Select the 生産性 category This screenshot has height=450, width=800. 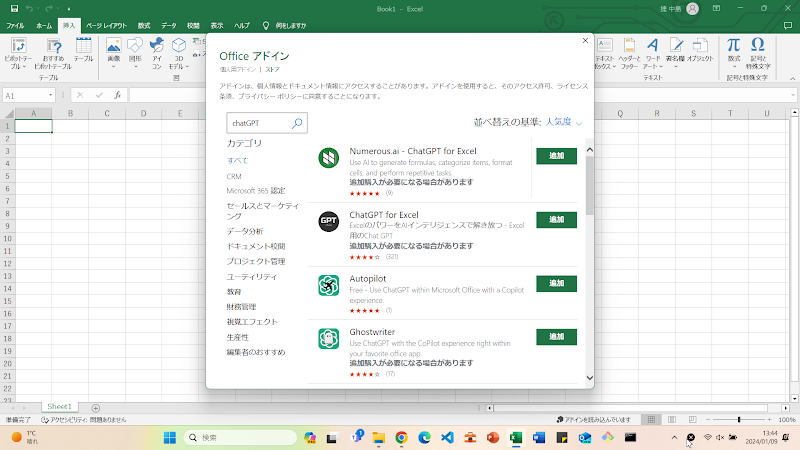tap(238, 337)
